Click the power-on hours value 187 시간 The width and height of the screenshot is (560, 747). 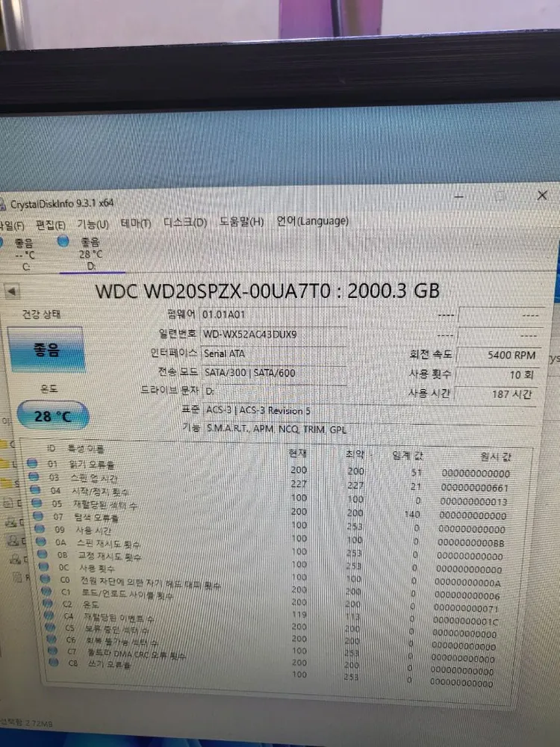(x=497, y=394)
